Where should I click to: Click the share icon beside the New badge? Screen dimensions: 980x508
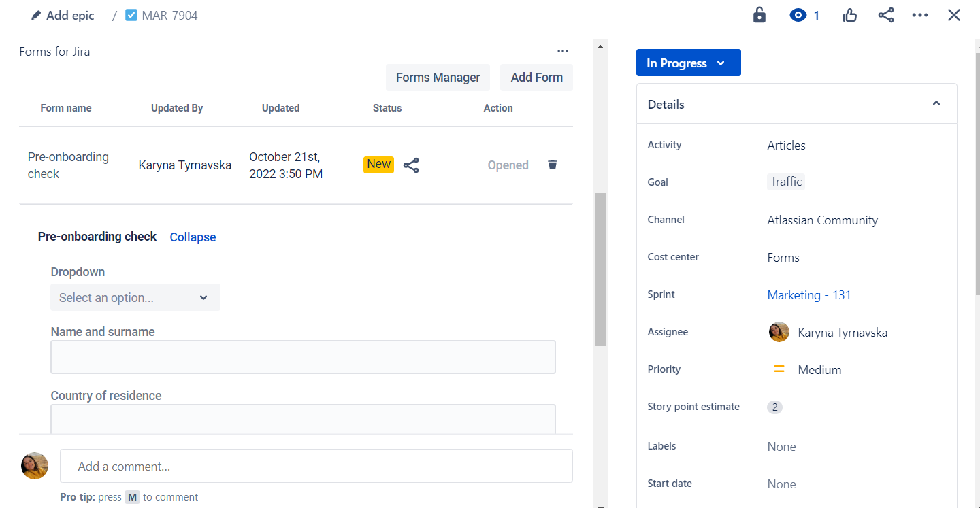pos(411,165)
